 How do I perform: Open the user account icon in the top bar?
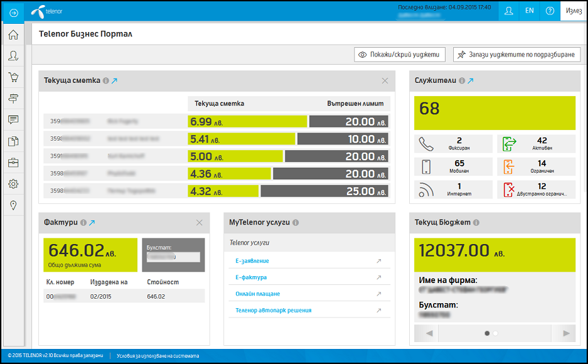point(508,11)
